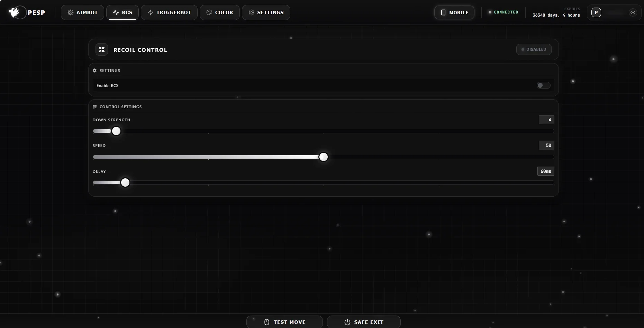
Task: Click the Delay slider handle
Action: 125,182
